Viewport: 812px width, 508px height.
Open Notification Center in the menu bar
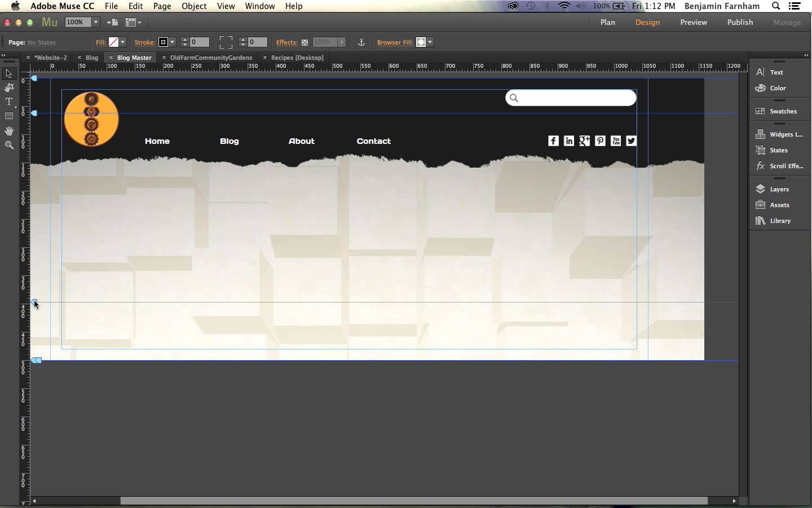tap(795, 6)
